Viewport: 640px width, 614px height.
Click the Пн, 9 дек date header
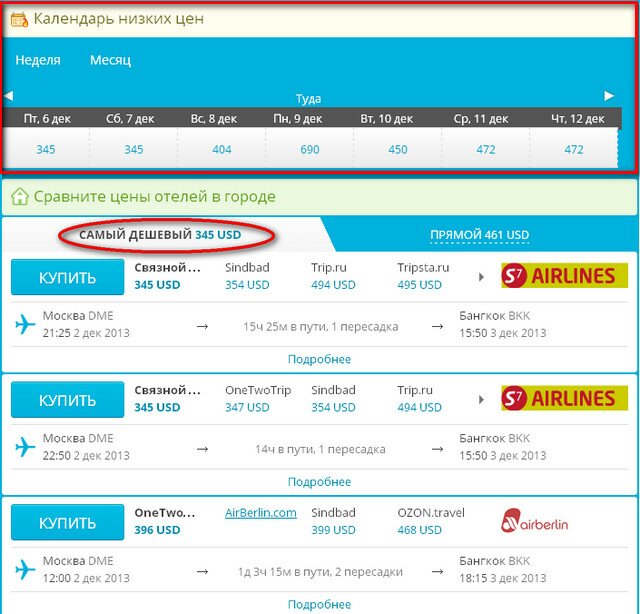pos(298,119)
